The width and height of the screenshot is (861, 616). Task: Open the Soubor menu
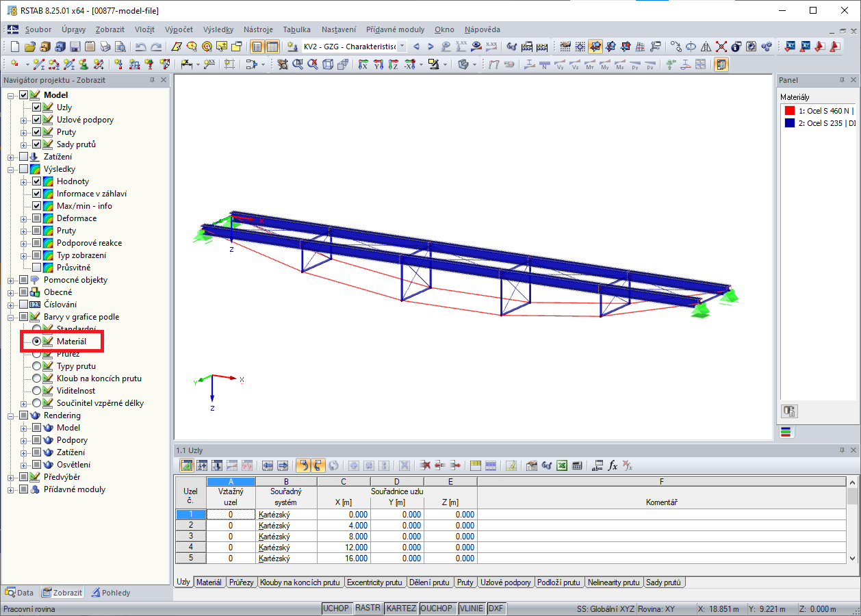click(x=38, y=29)
